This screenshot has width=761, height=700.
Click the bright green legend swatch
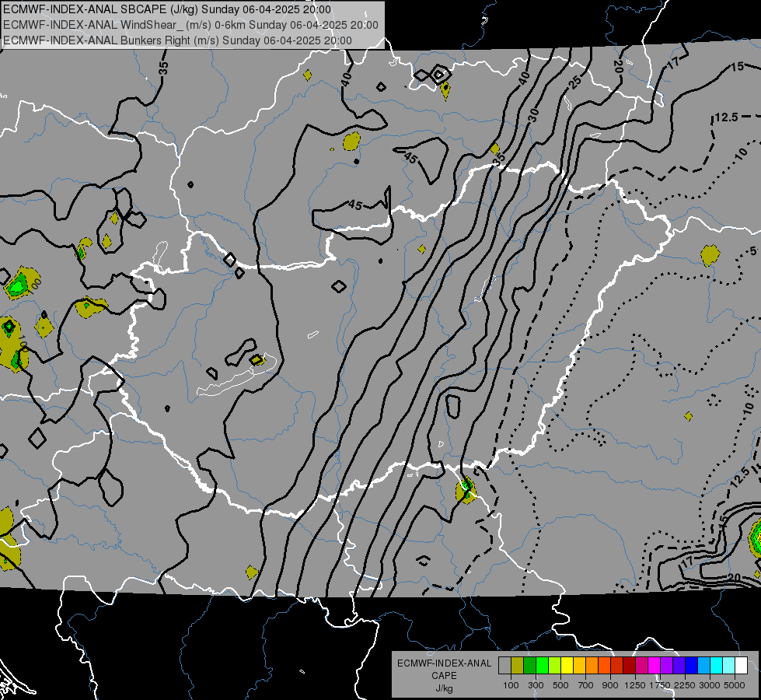[542, 666]
